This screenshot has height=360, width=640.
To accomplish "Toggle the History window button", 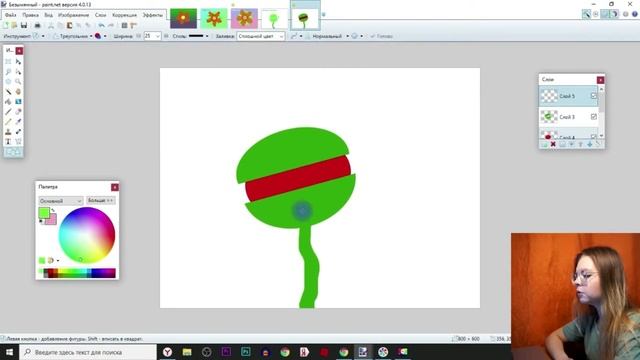I will coord(596,14).
